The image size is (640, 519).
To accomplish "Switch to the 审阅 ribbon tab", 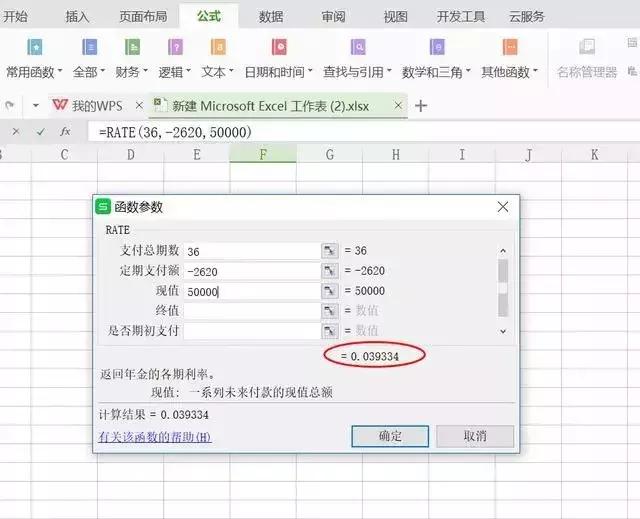I will pyautogui.click(x=333, y=17).
